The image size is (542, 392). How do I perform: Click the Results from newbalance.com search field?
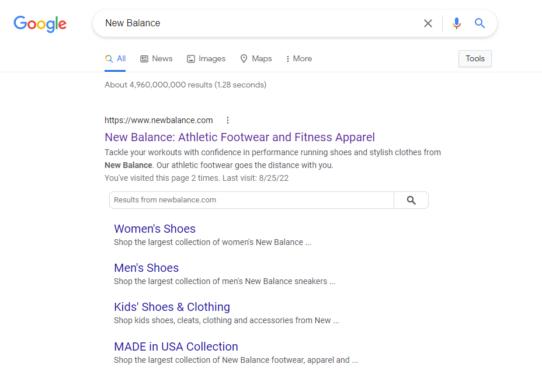[252, 200]
